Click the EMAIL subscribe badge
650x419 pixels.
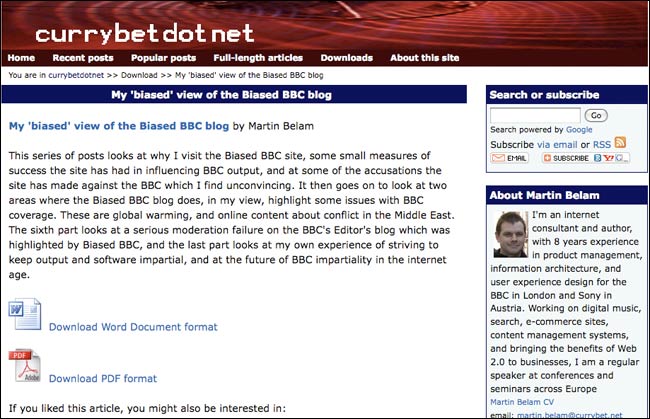point(509,158)
